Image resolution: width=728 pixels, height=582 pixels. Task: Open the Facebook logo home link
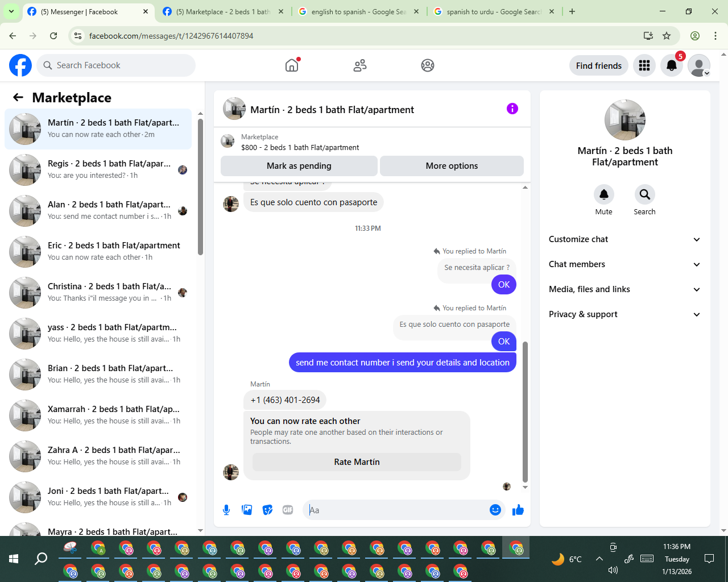(20, 65)
